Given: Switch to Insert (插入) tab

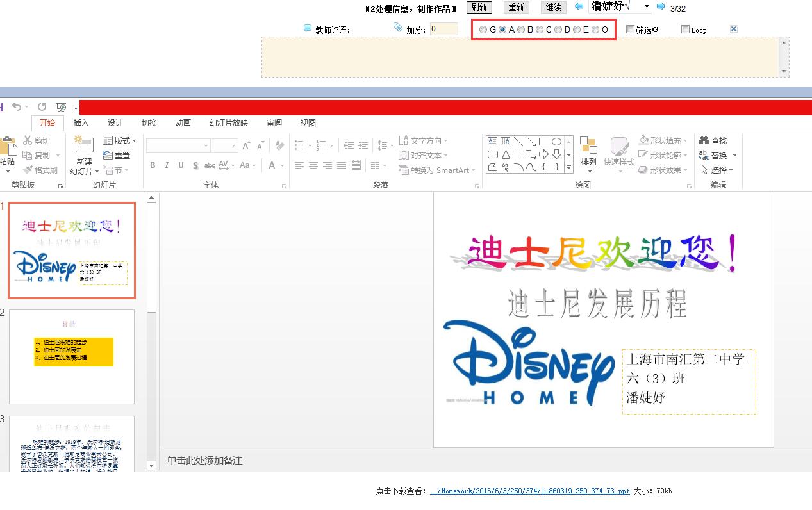Looking at the screenshot, I should point(81,123).
